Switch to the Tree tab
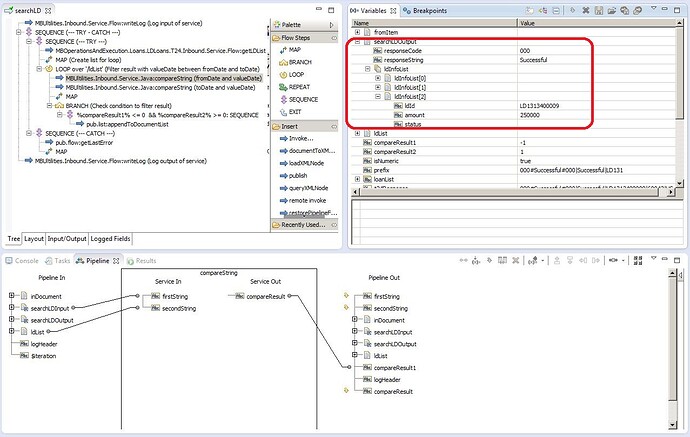Screen dimensions: 690x437 point(14,239)
